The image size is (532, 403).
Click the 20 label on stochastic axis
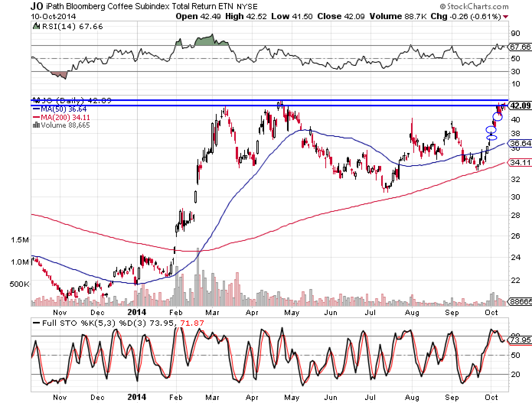[x=516, y=374]
